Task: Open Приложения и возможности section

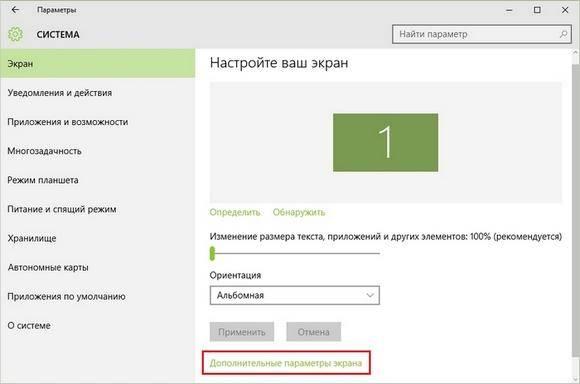Action: pos(98,122)
